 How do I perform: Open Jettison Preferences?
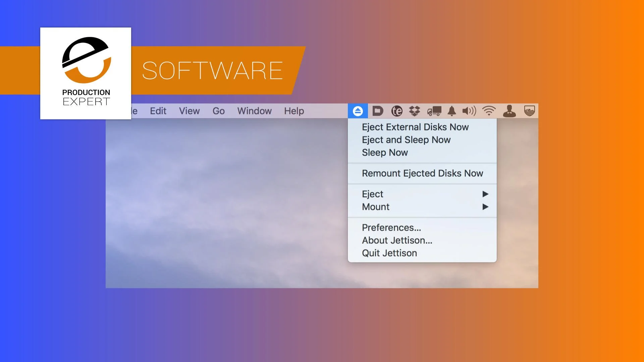tap(392, 227)
